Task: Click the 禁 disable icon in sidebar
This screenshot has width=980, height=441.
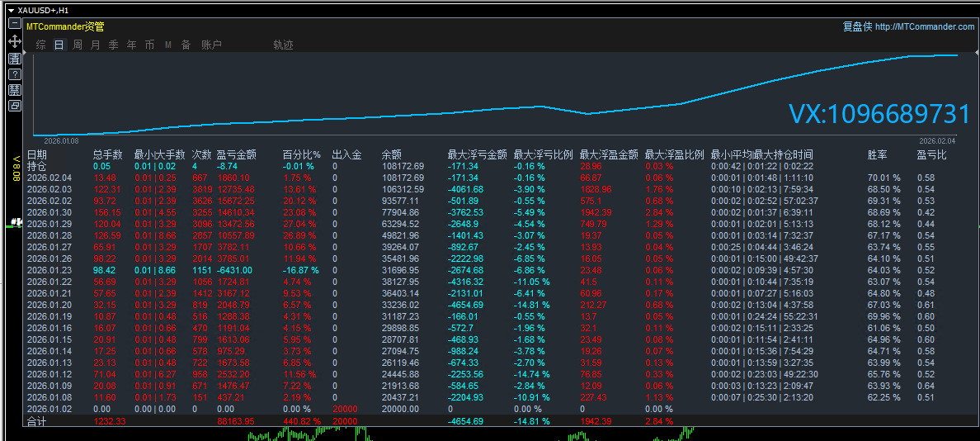Action: pos(14,90)
